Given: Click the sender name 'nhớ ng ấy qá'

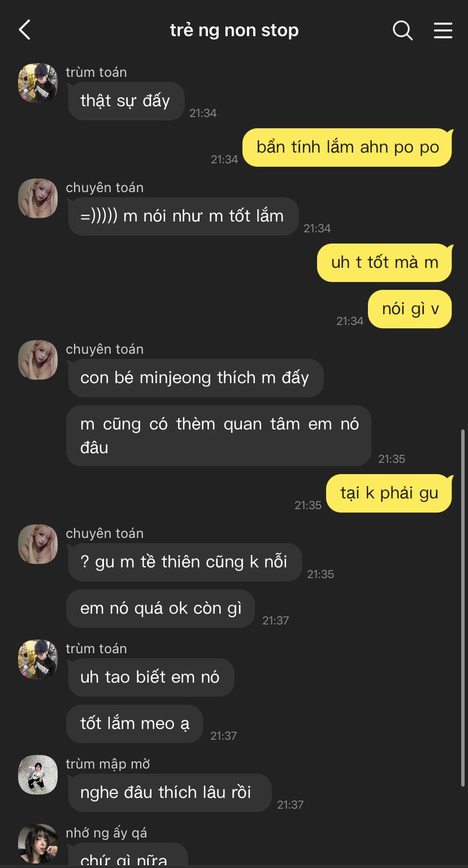Looking at the screenshot, I should (x=106, y=833).
